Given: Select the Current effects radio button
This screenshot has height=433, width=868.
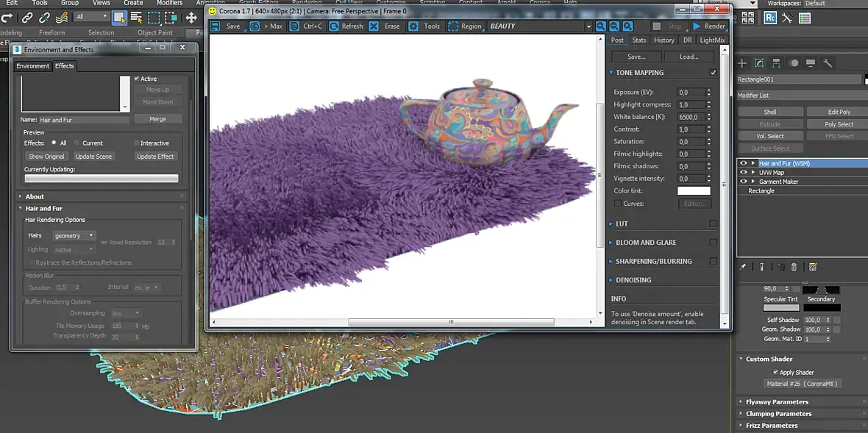Looking at the screenshot, I should click(x=77, y=143).
